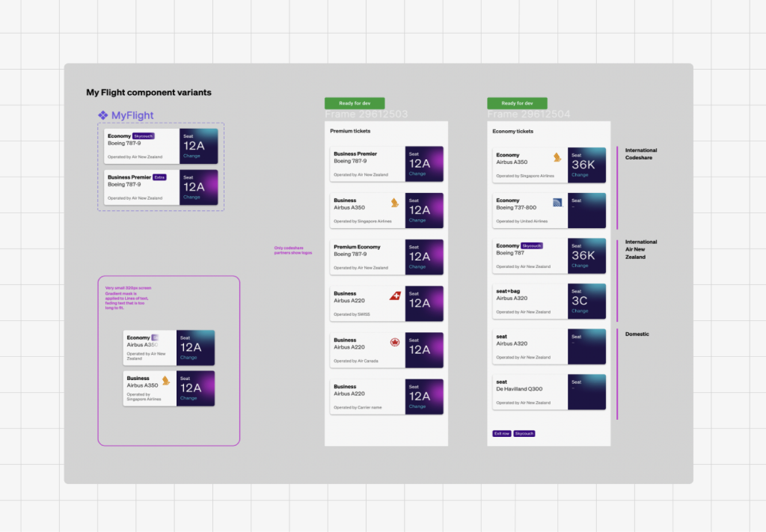Click Change in small-screen Economy Airbus card
766x532 pixels.
(189, 357)
